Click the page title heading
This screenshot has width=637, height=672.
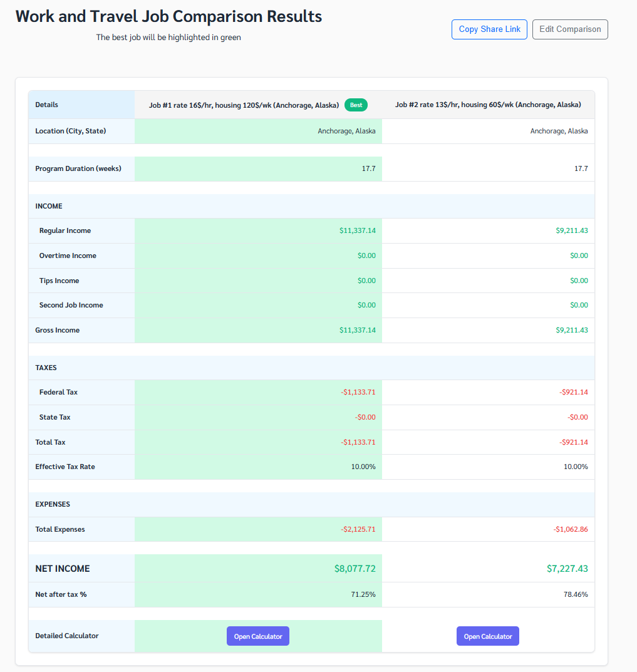(x=168, y=16)
